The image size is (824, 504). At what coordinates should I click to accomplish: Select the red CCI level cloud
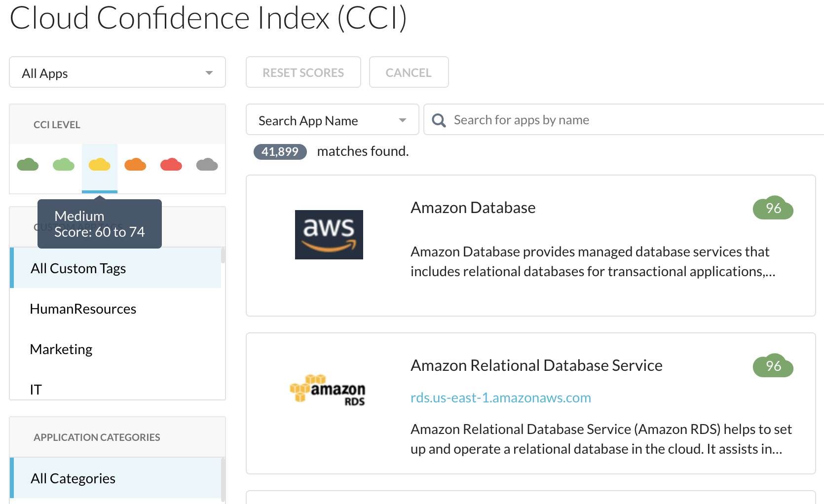(x=171, y=164)
